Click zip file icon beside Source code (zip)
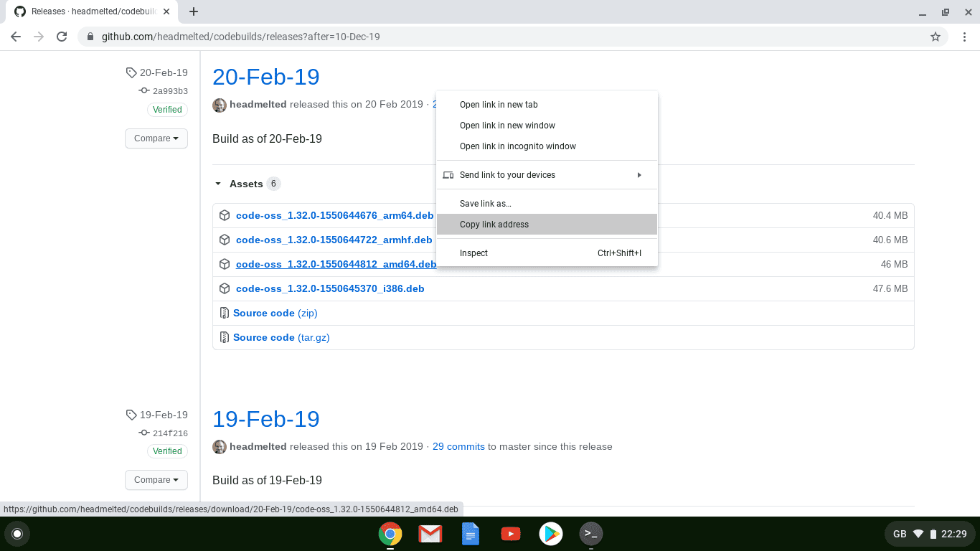The height and width of the screenshot is (551, 980). pyautogui.click(x=224, y=313)
